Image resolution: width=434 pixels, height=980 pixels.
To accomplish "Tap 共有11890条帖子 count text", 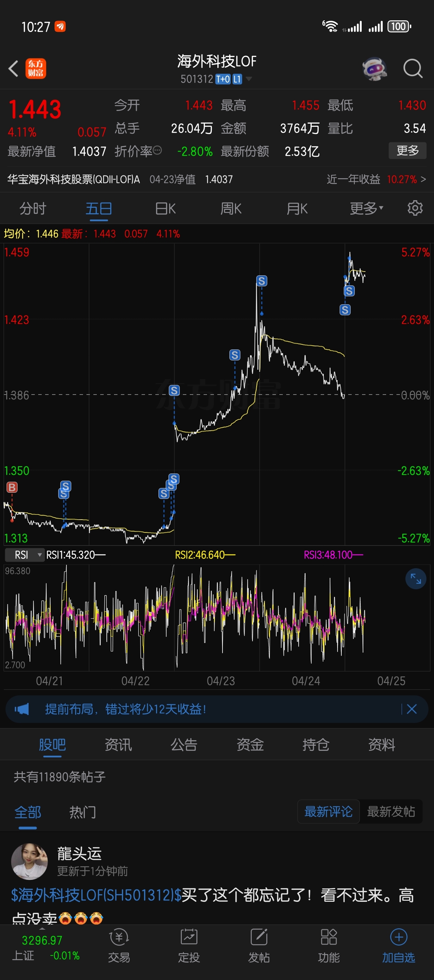I will [x=60, y=777].
